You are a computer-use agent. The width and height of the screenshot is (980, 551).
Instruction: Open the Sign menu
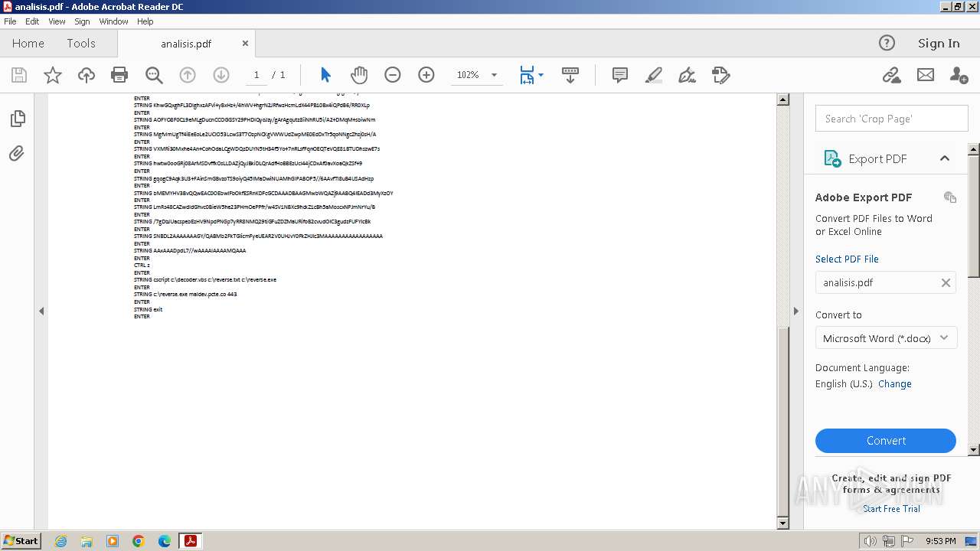(x=82, y=21)
